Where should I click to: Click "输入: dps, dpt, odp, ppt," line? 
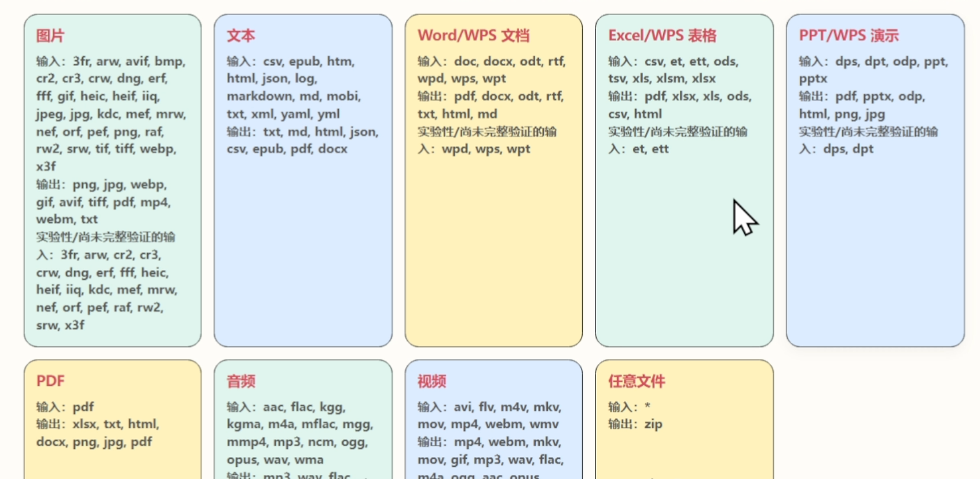point(873,61)
